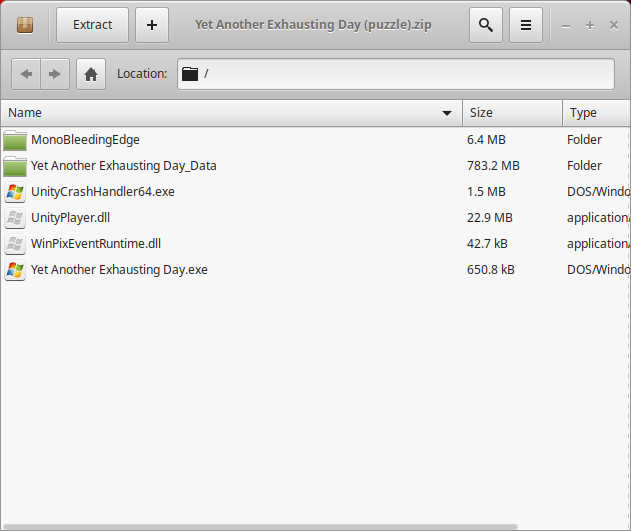The height and width of the screenshot is (531, 631).
Task: Click the 22.9 MB size value
Action: [490, 218]
